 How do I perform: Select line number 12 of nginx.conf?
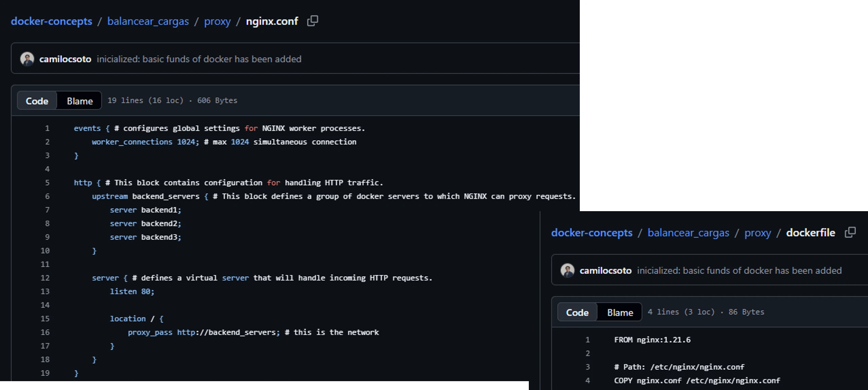[x=45, y=278]
